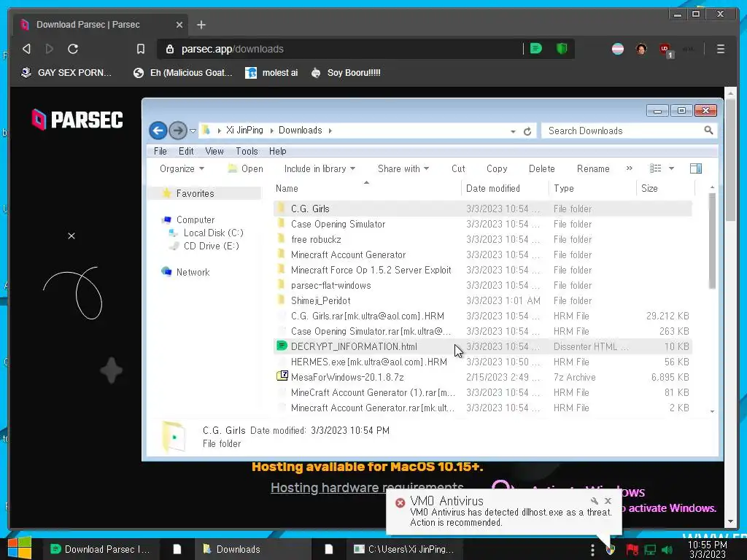Click the red flag tray icon
This screenshot has height=560, width=747.
[632, 550]
